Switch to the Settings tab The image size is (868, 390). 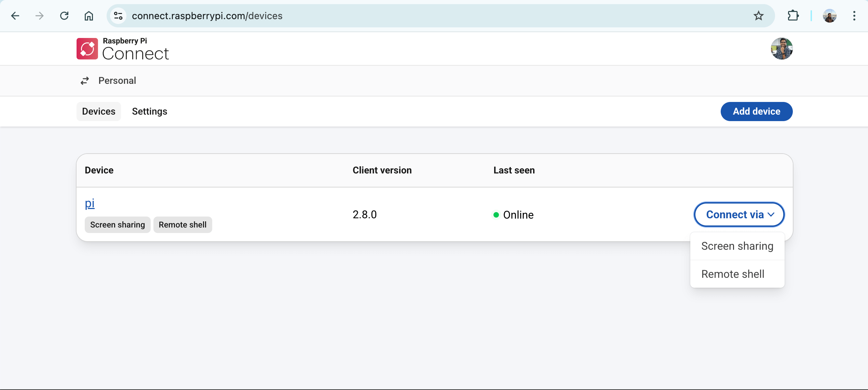tap(149, 112)
